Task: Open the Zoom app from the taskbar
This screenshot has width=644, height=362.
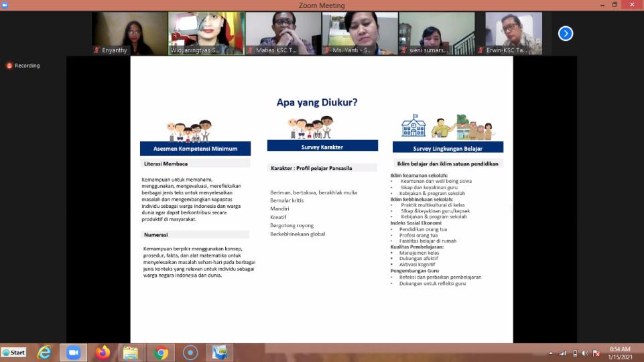Action: pos(73,353)
